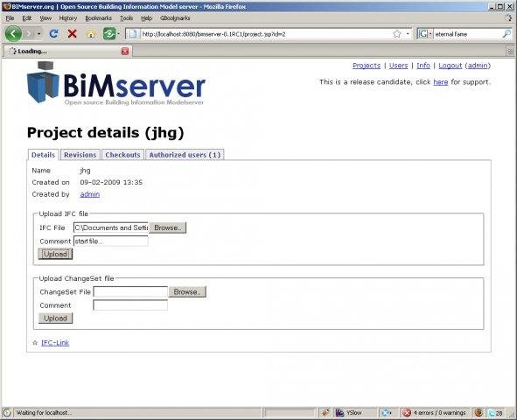Image resolution: width=517 pixels, height=420 pixels.
Task: Stop loading with the red X icon
Action: click(73, 33)
